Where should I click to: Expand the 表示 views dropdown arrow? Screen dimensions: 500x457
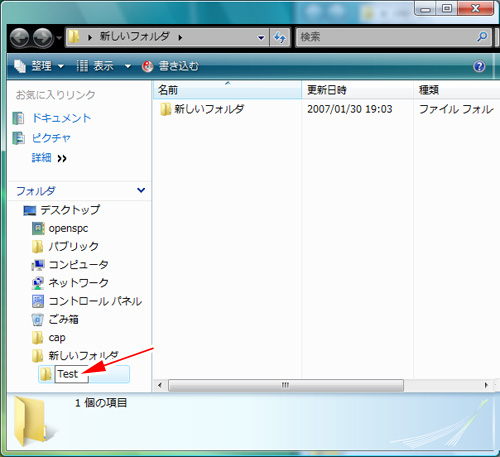click(128, 66)
